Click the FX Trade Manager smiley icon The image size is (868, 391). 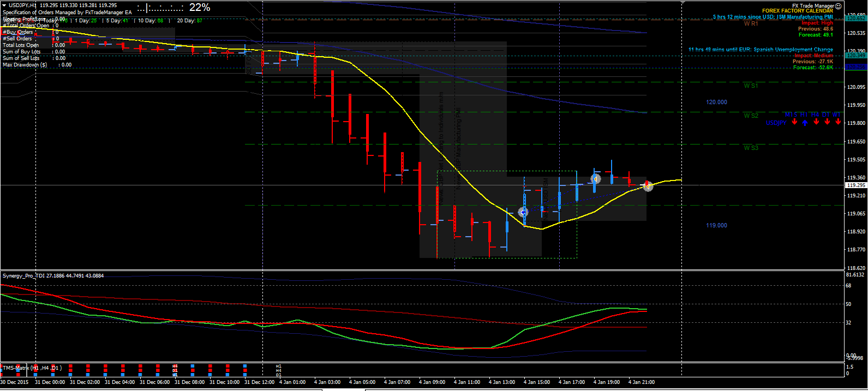(839, 6)
